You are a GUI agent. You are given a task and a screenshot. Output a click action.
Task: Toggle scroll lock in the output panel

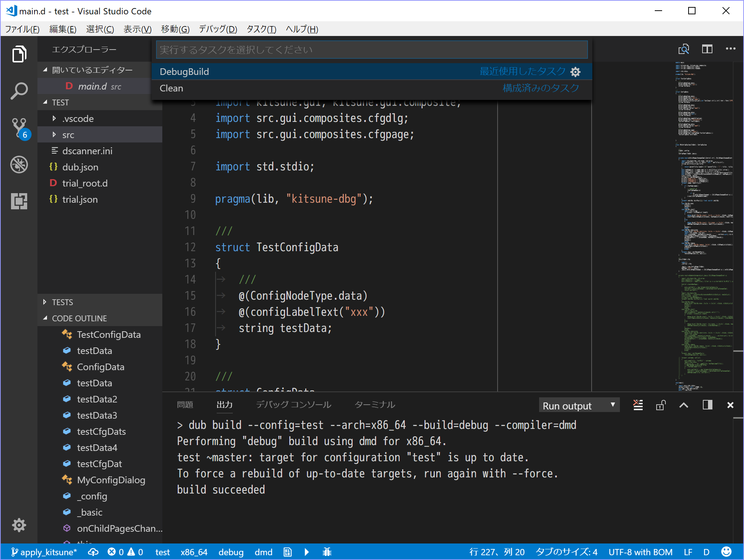click(661, 405)
